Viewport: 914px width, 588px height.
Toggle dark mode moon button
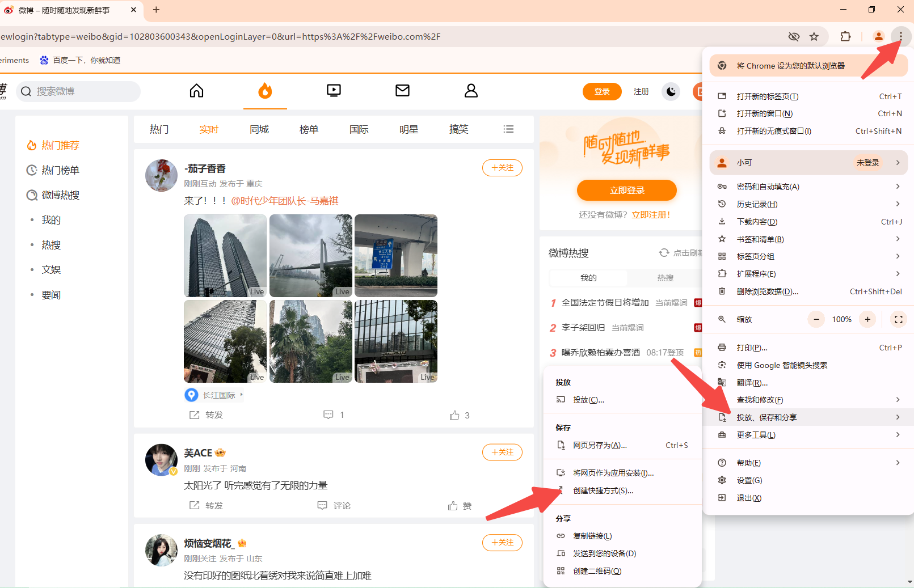(671, 91)
